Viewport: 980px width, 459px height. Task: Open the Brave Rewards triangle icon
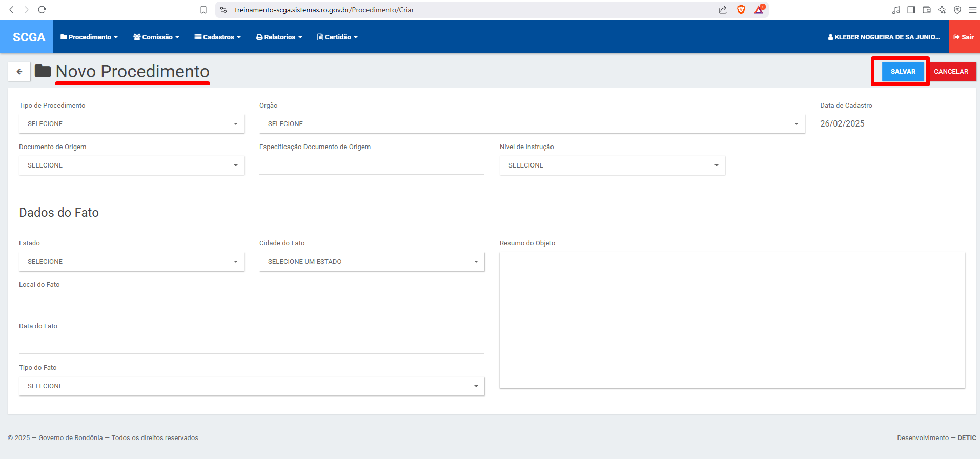tap(759, 10)
